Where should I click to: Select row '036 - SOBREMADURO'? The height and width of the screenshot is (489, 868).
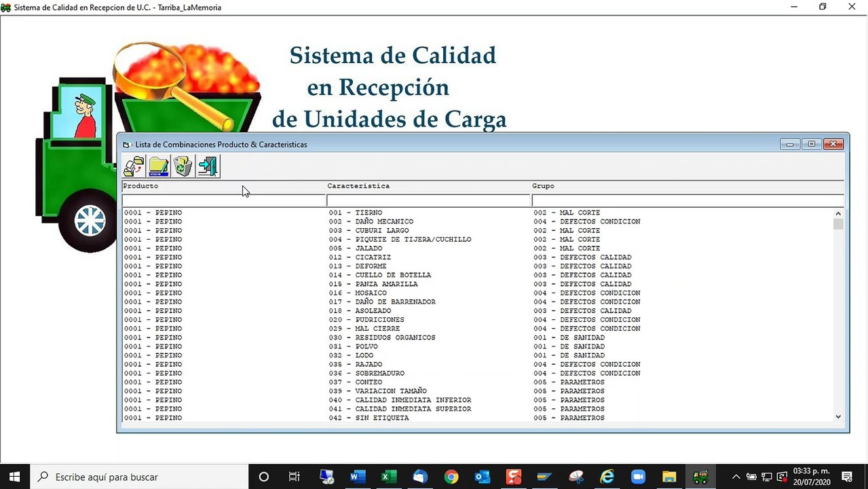[477, 373]
